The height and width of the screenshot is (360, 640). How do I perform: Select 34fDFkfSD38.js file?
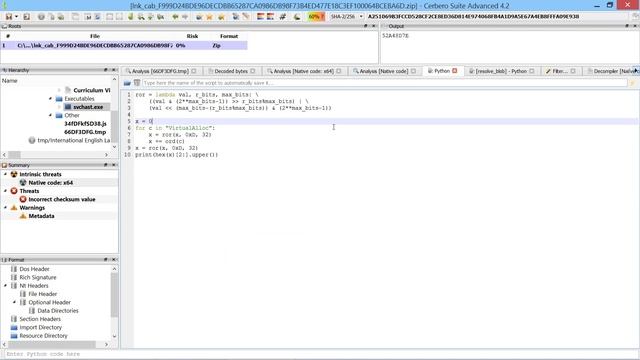(x=85, y=124)
